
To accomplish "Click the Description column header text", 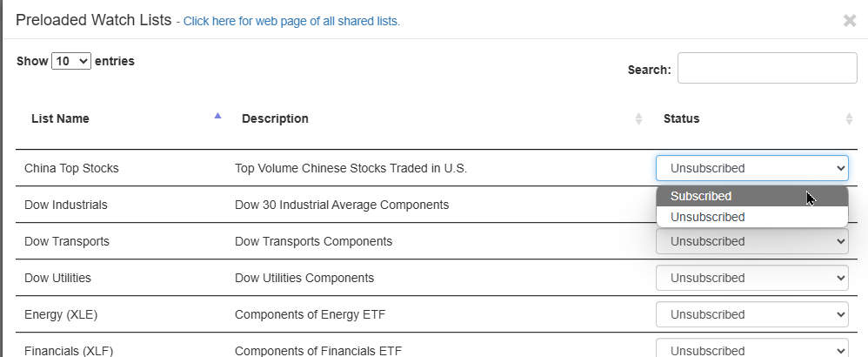I will [x=275, y=118].
